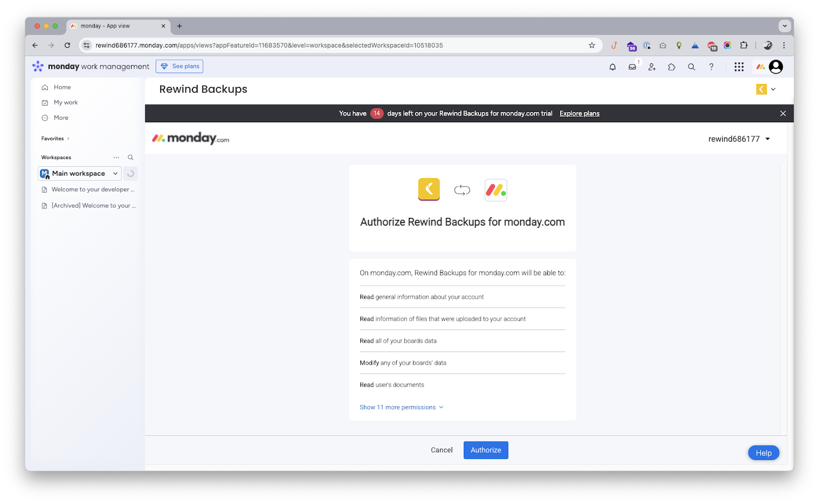This screenshot has height=504, width=819.
Task: Open the inbox icon in top bar
Action: (633, 67)
